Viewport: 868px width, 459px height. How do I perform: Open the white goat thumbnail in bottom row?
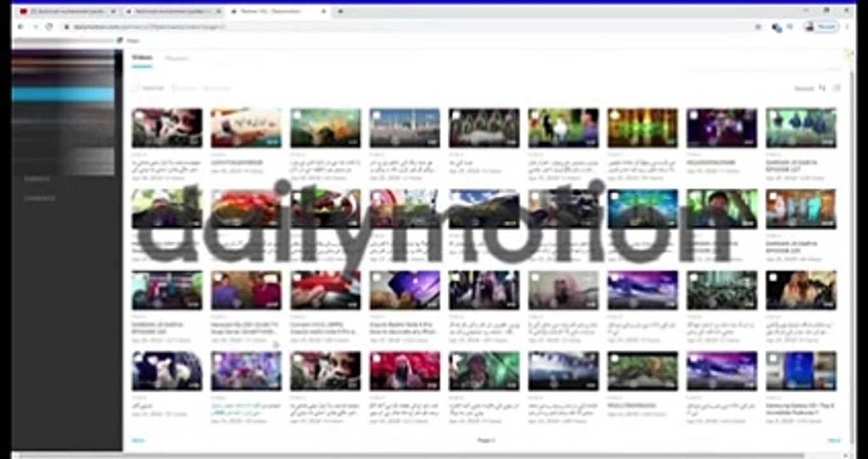click(x=167, y=371)
